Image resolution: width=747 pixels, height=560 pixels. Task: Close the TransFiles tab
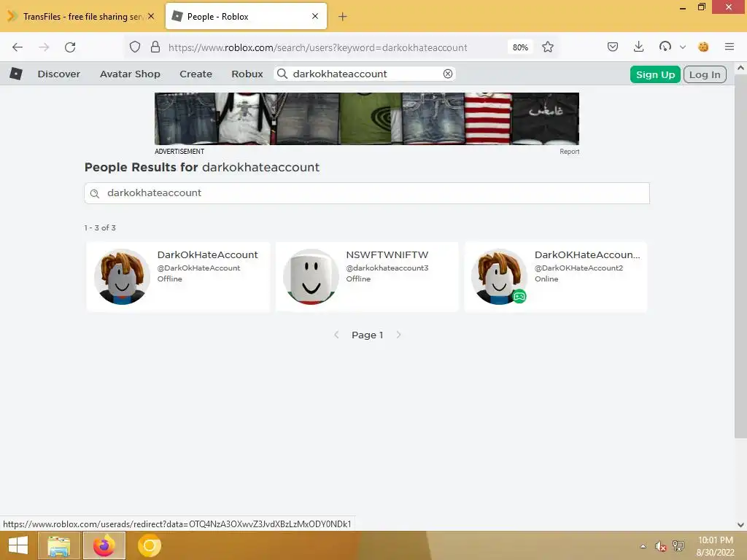[151, 16]
